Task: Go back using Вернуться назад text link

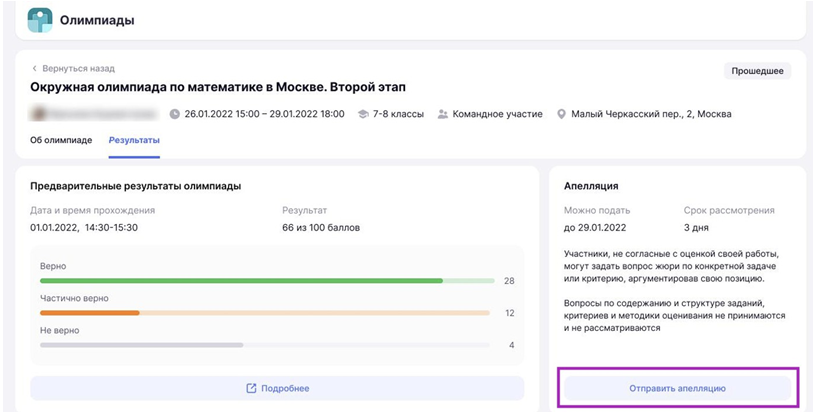Action: 78,68
